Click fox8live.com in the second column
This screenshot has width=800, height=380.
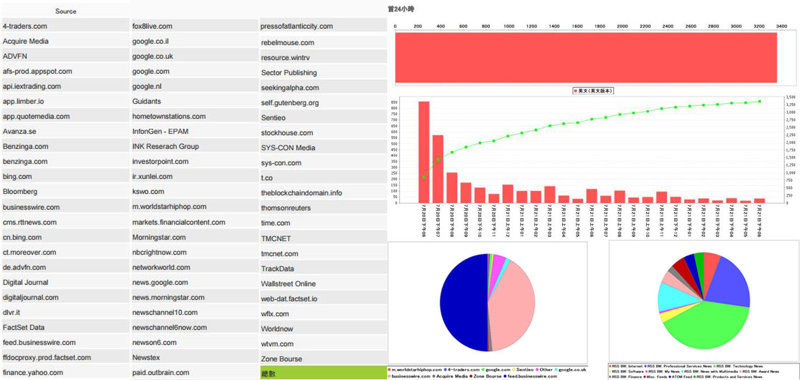pos(195,26)
